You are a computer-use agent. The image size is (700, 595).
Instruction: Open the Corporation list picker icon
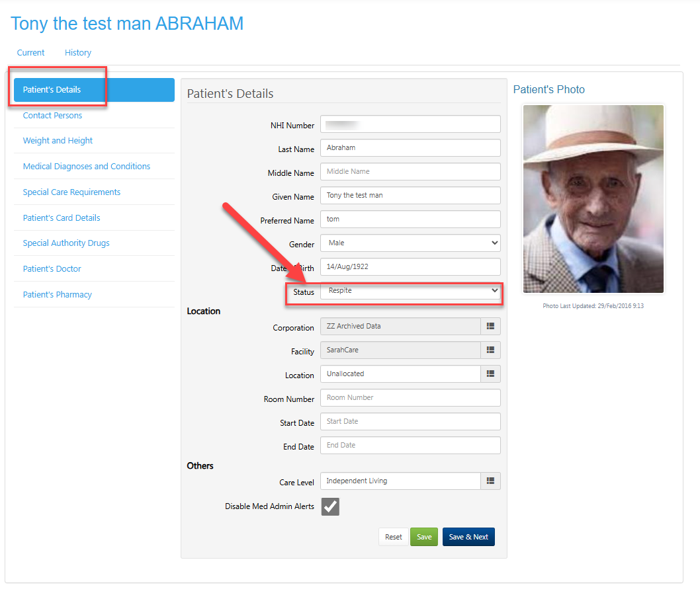tap(490, 326)
